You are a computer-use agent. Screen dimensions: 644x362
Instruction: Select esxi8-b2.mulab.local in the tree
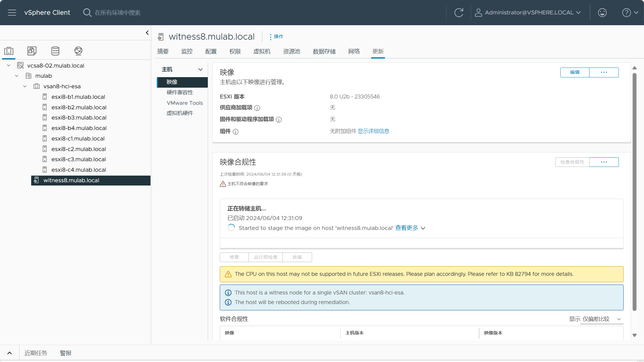tap(79, 107)
